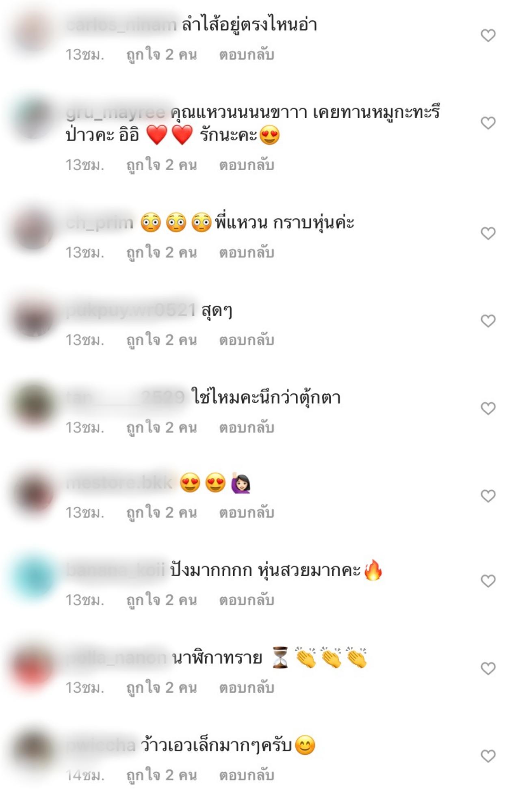Tap 'ตอบกลับ' under the 'สุดๆ' comment

click(x=247, y=340)
